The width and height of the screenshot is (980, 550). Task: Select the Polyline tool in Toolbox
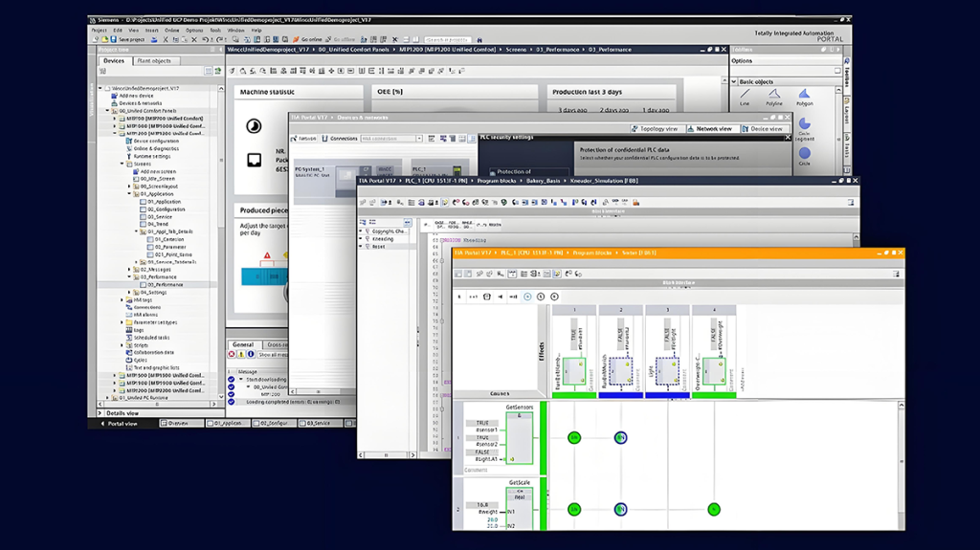[773, 96]
